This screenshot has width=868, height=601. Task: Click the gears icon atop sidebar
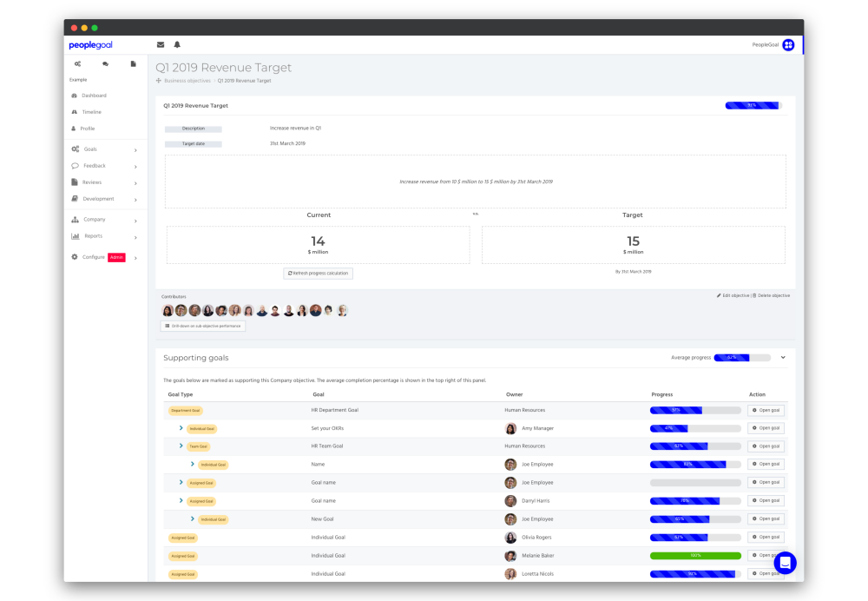click(x=77, y=63)
